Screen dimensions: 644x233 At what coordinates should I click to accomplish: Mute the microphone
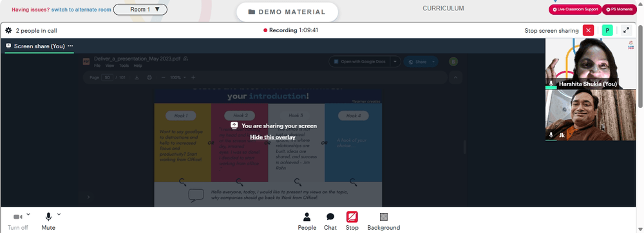pyautogui.click(x=48, y=221)
